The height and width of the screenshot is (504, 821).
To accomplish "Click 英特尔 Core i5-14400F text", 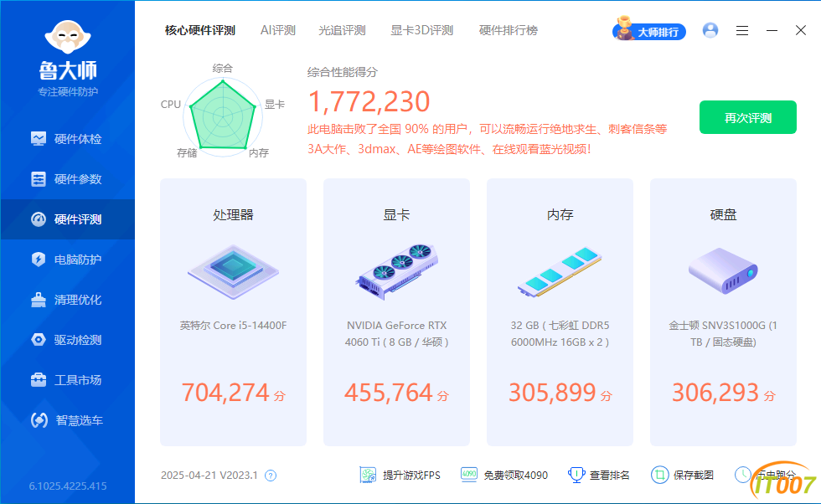I will coord(234,326).
